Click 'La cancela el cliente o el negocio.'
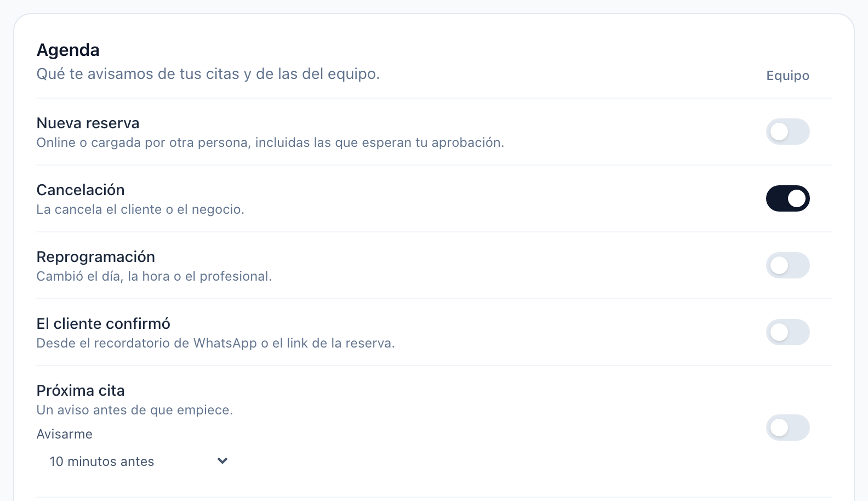Image resolution: width=868 pixels, height=501 pixels. point(140,209)
